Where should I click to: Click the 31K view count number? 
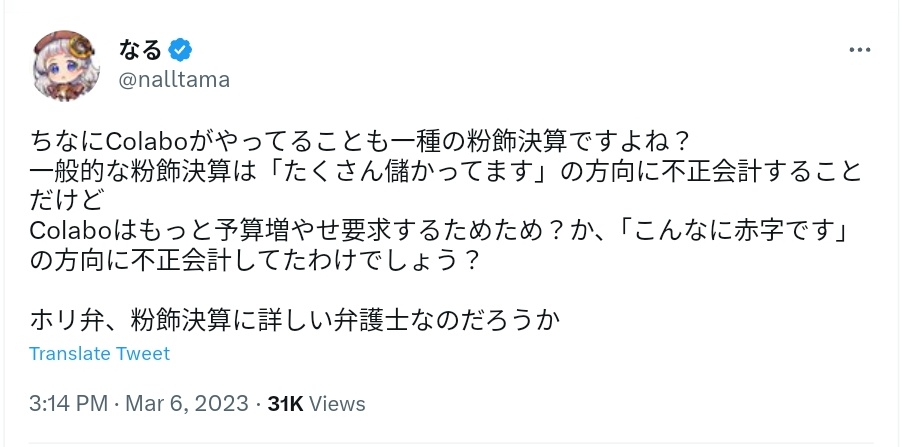coord(286,404)
